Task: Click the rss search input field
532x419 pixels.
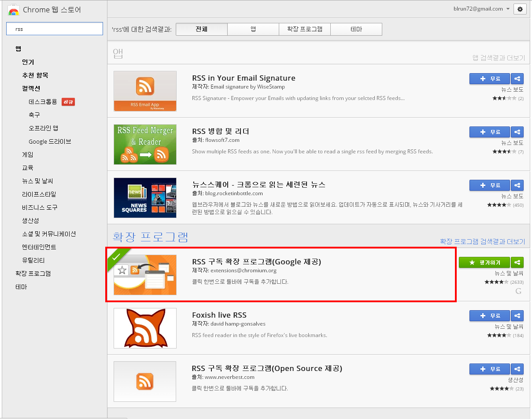Action: (x=54, y=29)
